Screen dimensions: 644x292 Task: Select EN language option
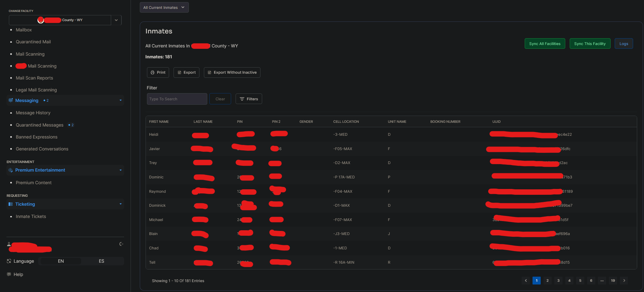pos(61,261)
